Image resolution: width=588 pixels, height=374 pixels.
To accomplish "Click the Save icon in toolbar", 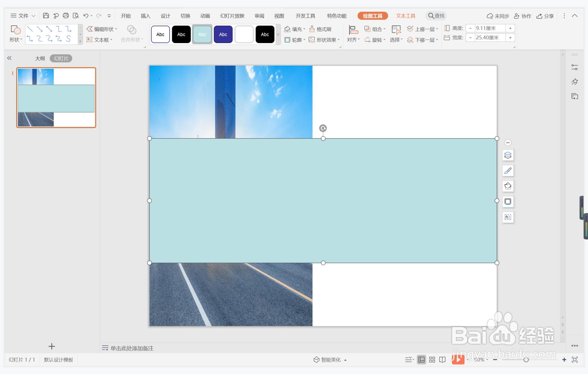I will coord(46,16).
